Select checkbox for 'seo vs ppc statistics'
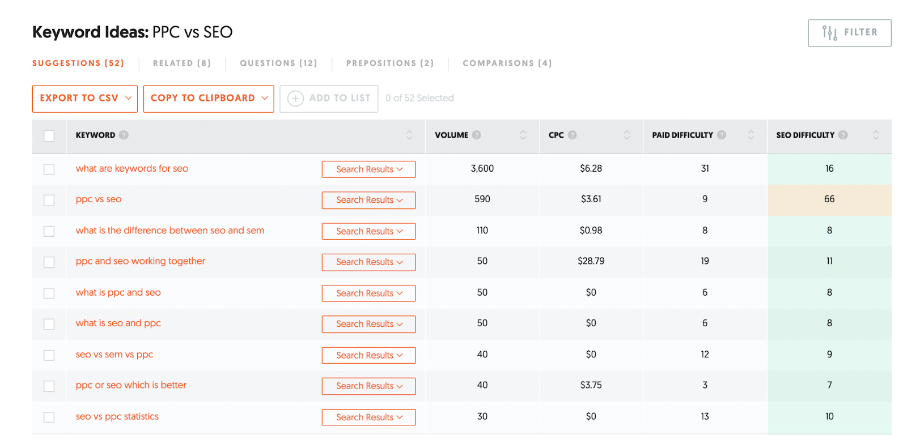908x447 pixels. pyautogui.click(x=49, y=417)
